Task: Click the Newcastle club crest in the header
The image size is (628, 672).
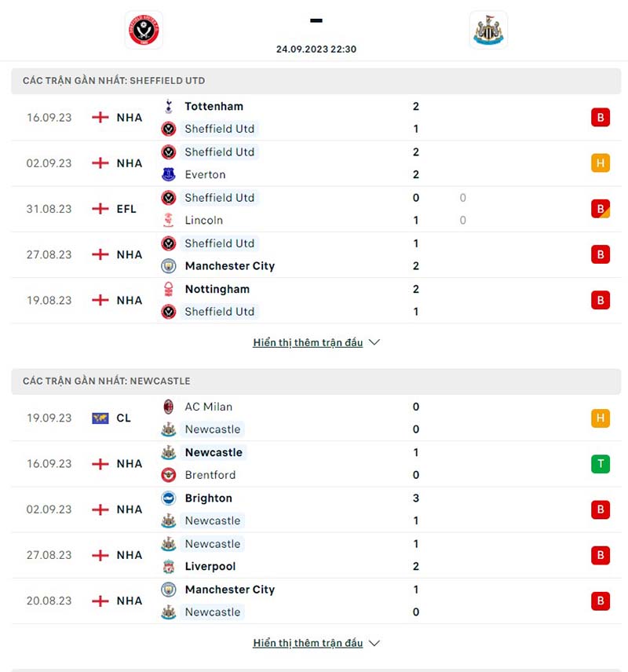Action: 488,31
